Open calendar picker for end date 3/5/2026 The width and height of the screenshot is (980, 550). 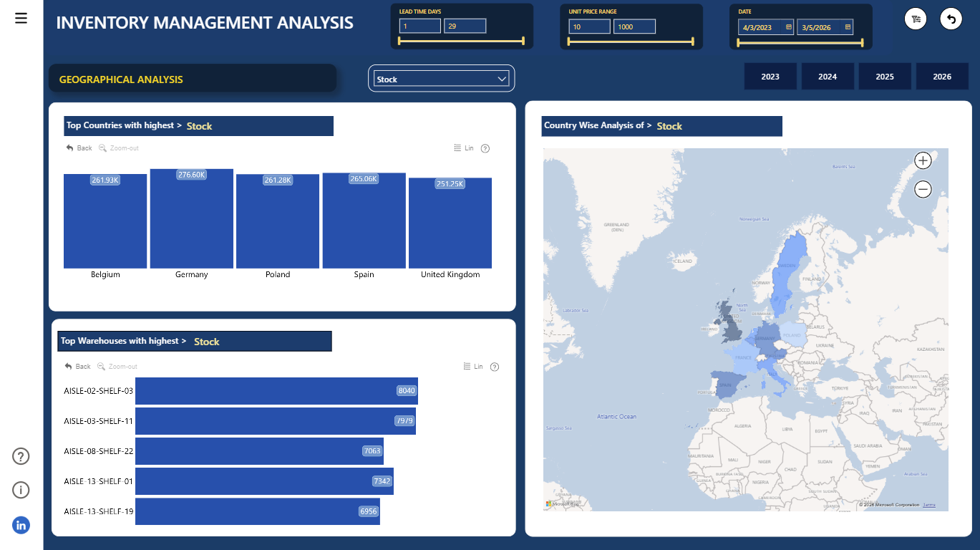848,26
